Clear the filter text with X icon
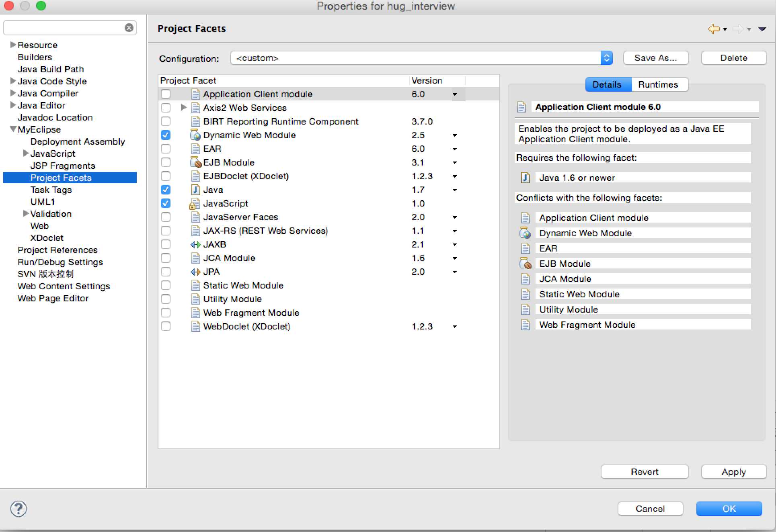The image size is (776, 532). point(129,28)
